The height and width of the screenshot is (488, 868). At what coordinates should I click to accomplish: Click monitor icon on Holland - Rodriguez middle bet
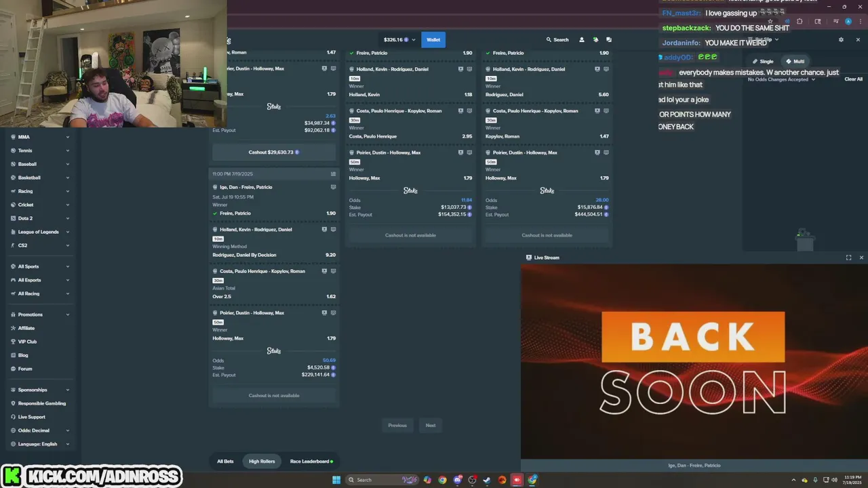click(x=469, y=69)
